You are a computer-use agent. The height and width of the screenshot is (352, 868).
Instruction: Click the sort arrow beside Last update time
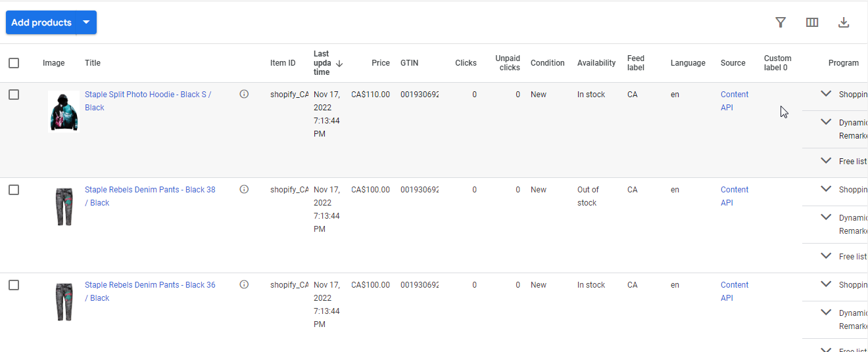pyautogui.click(x=339, y=64)
